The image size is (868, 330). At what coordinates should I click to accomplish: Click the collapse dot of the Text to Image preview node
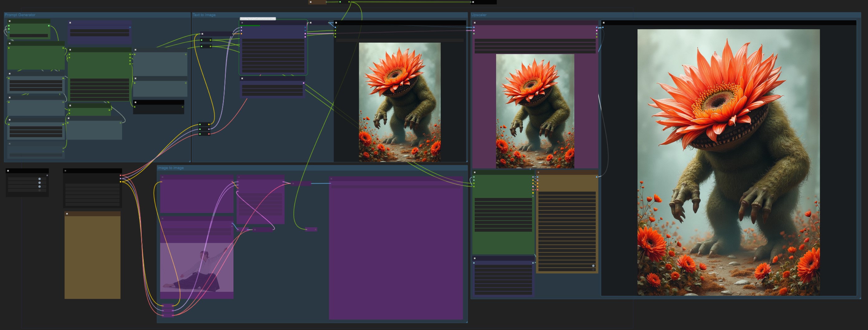click(336, 23)
